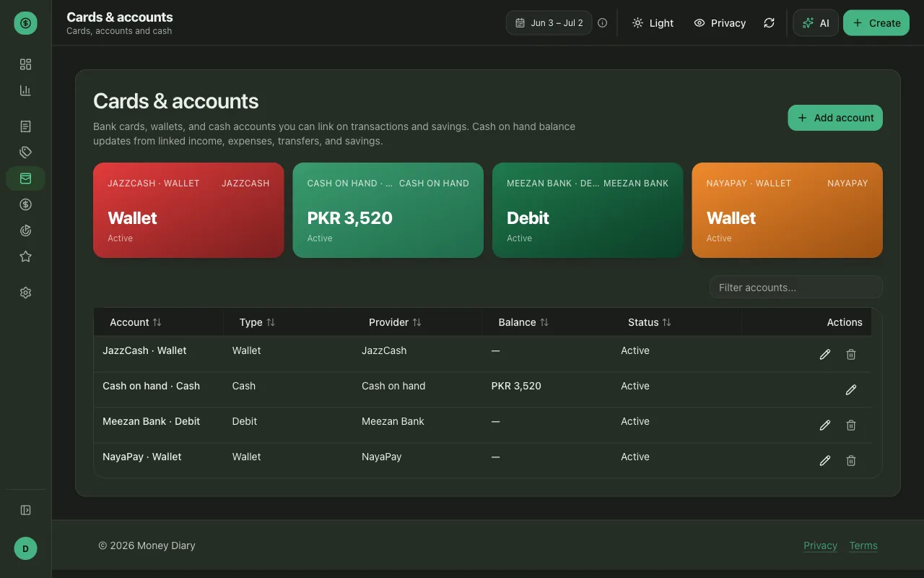Open the goals target icon in sidebar
The image size is (924, 578).
tap(25, 230)
